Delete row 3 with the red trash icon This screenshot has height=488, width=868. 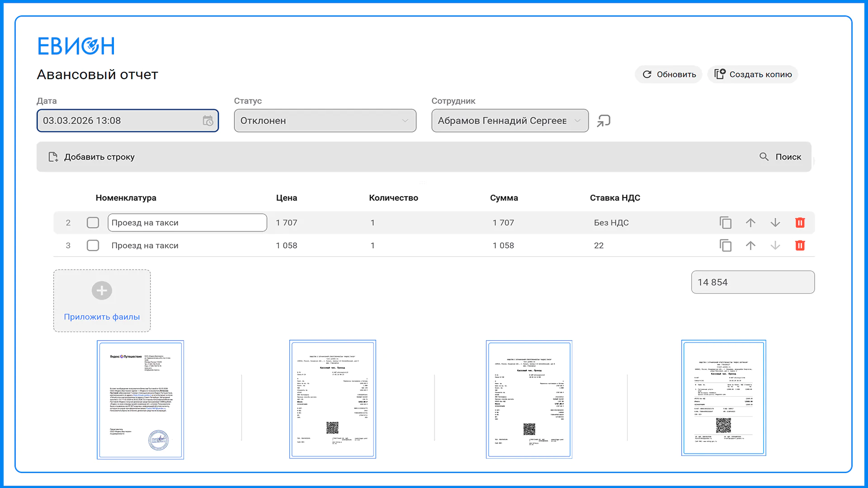pyautogui.click(x=800, y=245)
